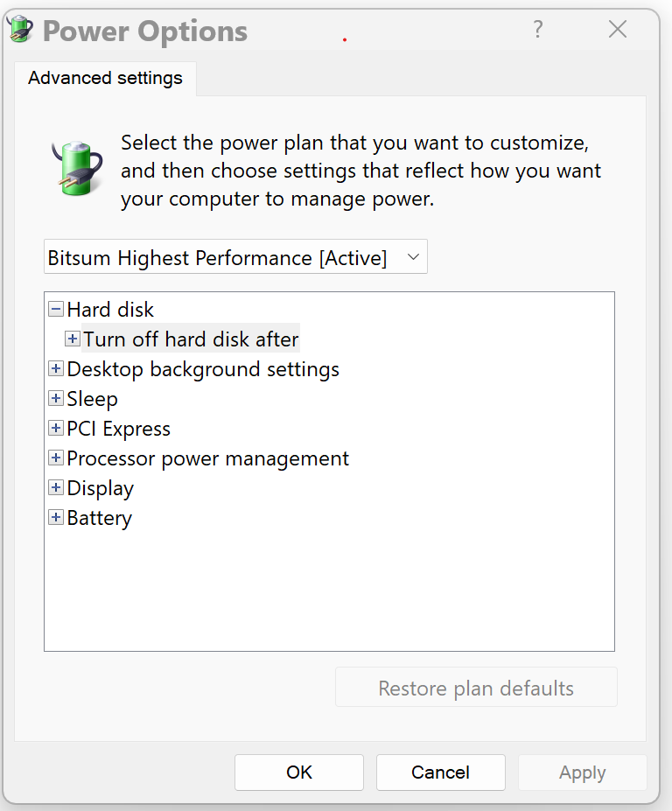Click the Power Options battery icon in title bar
This screenshot has height=811, width=672.
(20, 31)
